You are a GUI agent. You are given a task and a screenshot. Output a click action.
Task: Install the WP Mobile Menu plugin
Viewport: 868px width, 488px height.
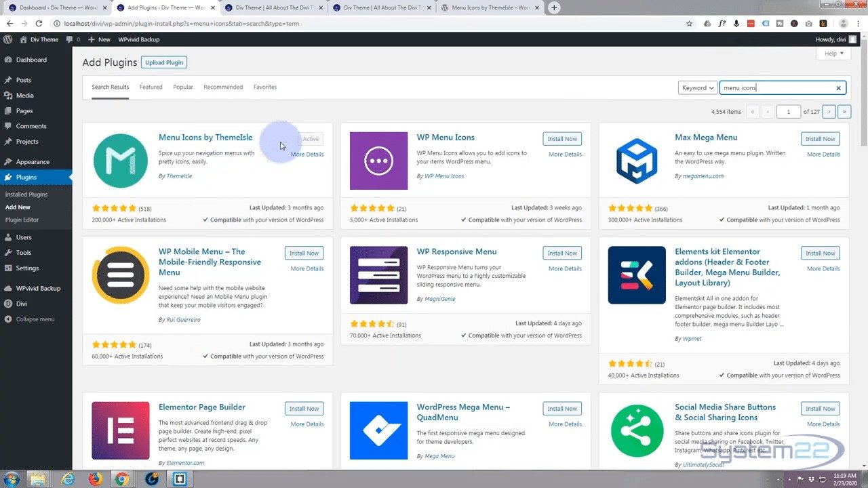pyautogui.click(x=304, y=253)
